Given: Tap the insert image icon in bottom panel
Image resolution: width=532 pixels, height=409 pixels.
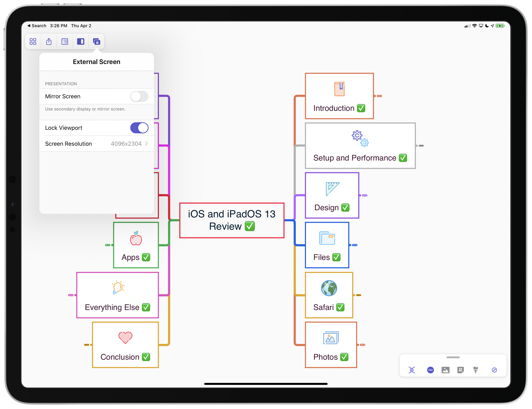Looking at the screenshot, I should click(446, 370).
